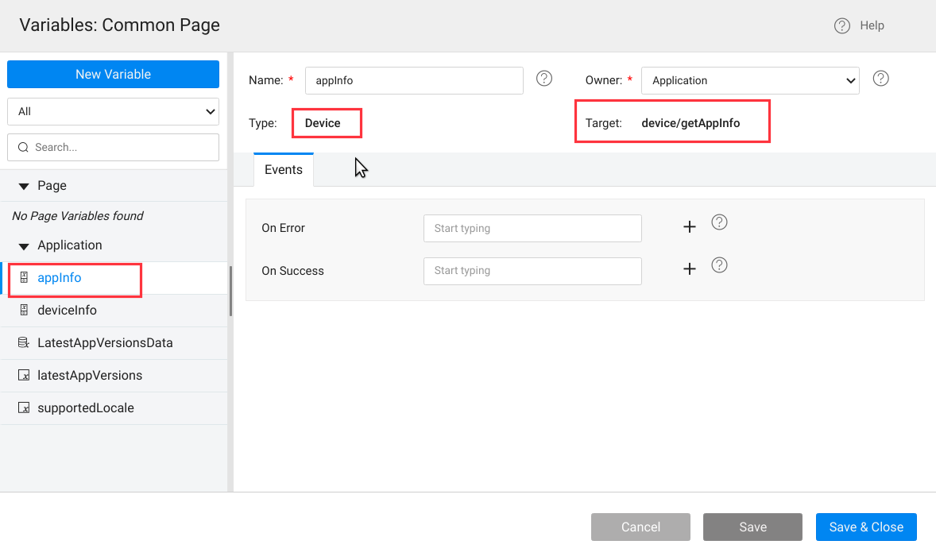Open the Owner Application dropdown
The height and width of the screenshot is (560, 936).
749,80
